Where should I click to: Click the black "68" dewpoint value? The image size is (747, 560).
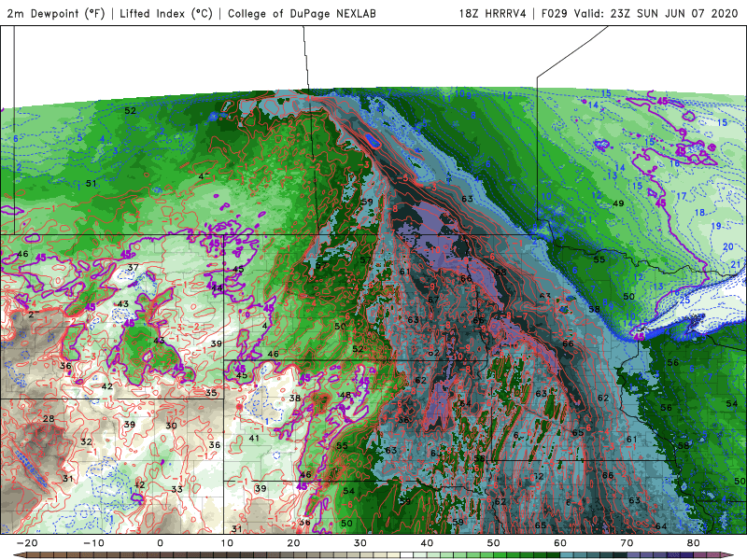pos(500,273)
